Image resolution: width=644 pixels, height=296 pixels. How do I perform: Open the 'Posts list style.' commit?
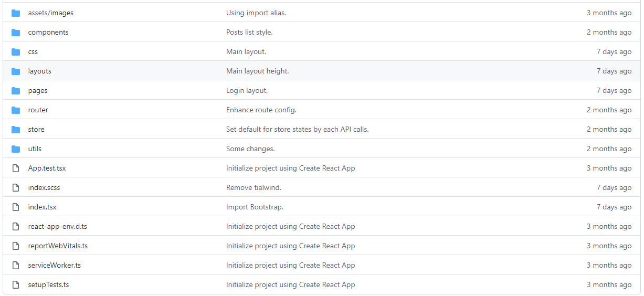tap(249, 32)
